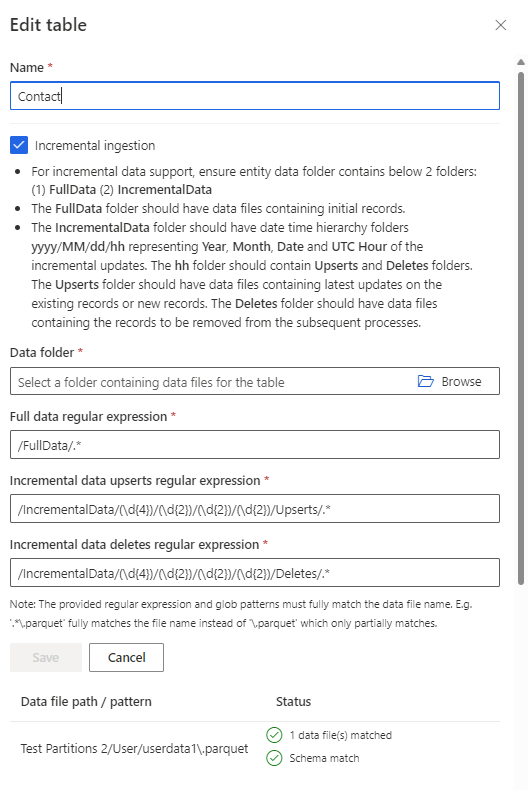Click the vertical scrollbar thumb
This screenshot has width=528, height=790.
(x=521, y=327)
